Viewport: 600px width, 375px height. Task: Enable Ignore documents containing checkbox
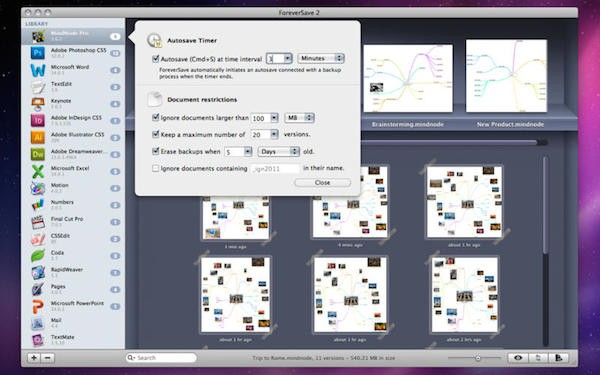[x=155, y=168]
